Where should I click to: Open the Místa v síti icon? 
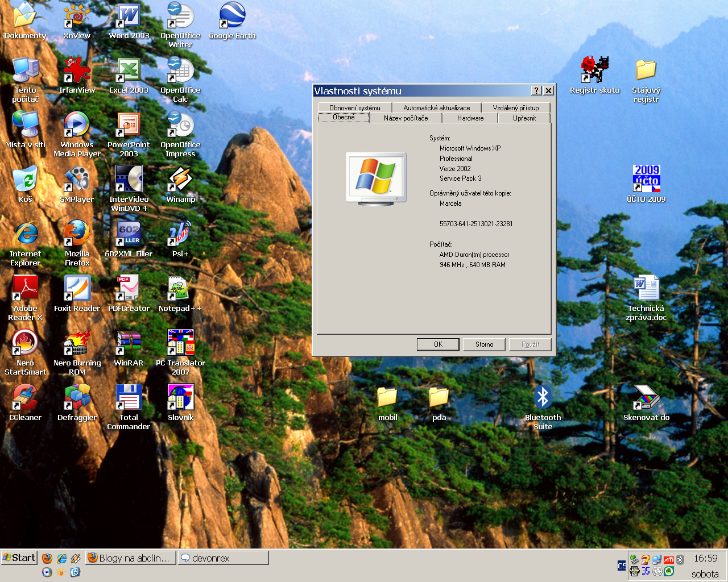click(x=25, y=130)
